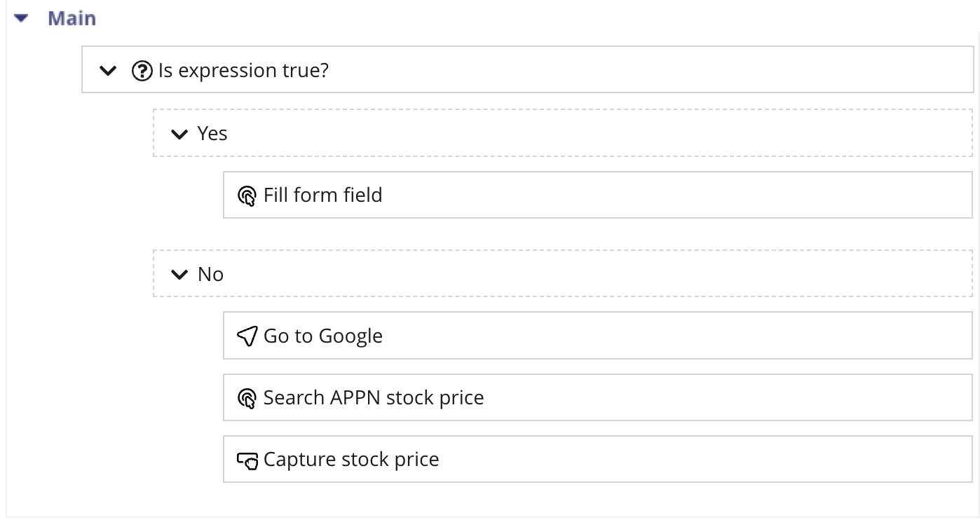This screenshot has width=980, height=527.
Task: Click the question mark condition icon
Action: [142, 71]
